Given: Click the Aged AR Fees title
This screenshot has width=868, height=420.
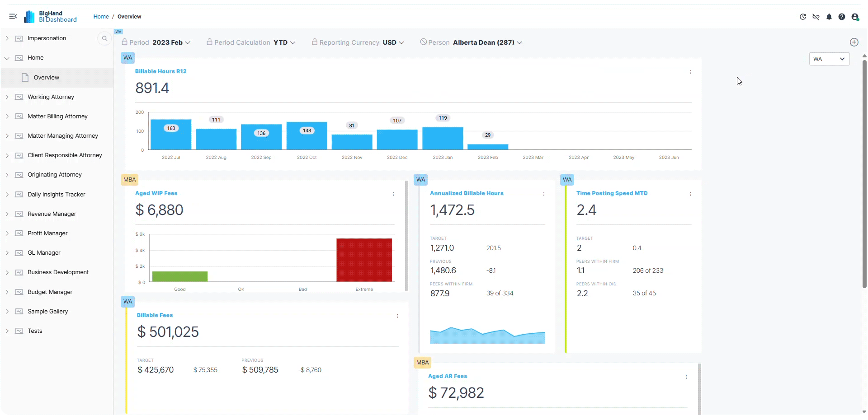Looking at the screenshot, I should pyautogui.click(x=448, y=376).
